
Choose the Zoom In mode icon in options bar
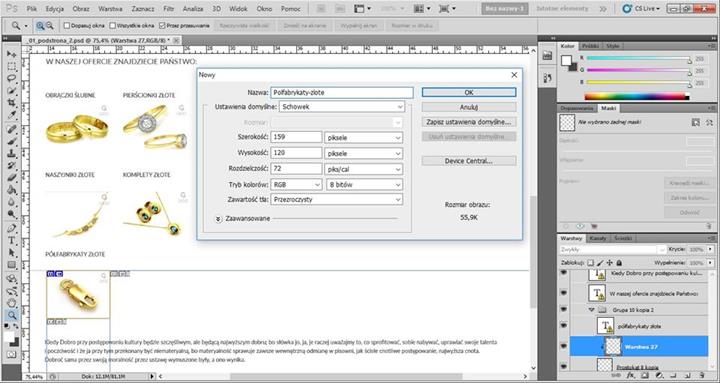(40, 26)
